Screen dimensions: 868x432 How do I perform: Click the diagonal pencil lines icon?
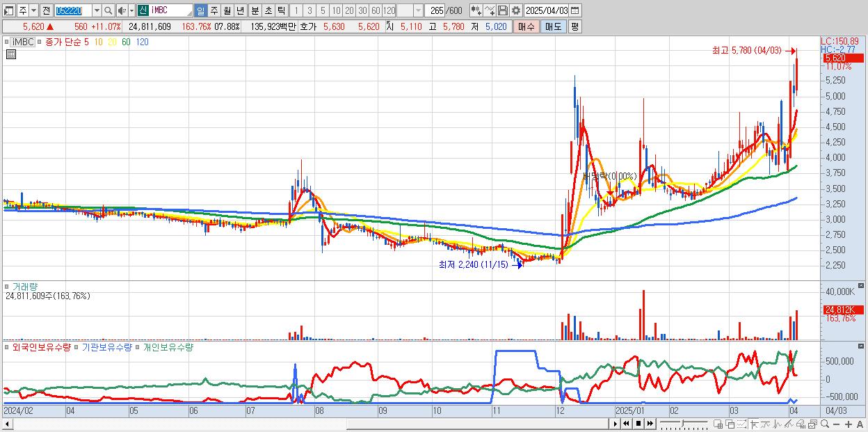pyautogui.click(x=789, y=424)
